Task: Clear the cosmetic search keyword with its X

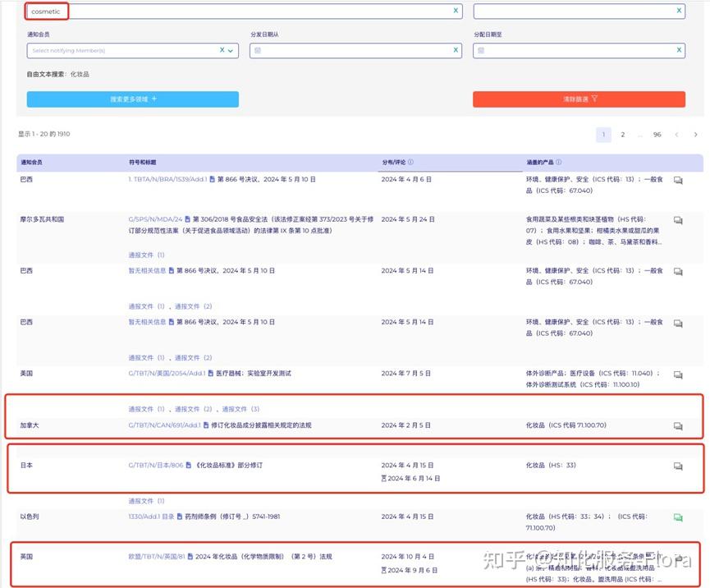Action: [x=457, y=11]
